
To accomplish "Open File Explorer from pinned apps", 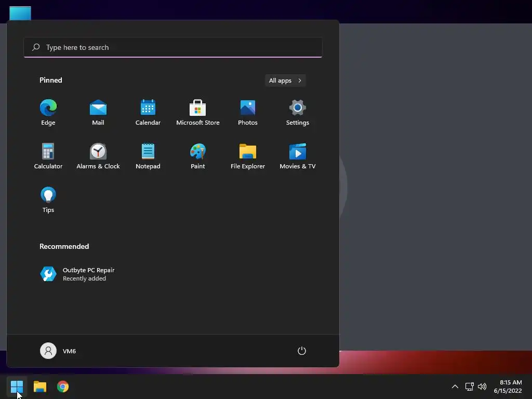I will (x=248, y=156).
